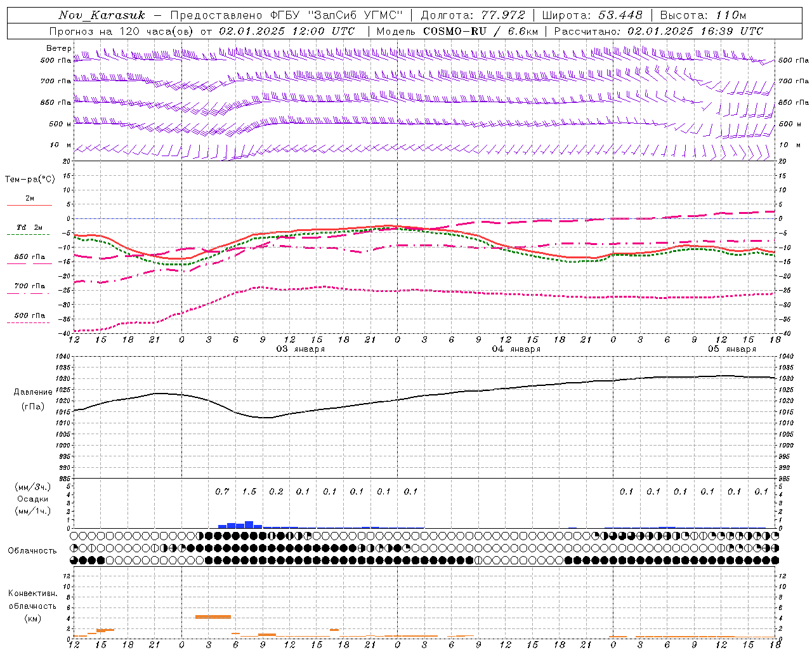
Task: Click the 10 м wind level label on left
Action: (60, 145)
